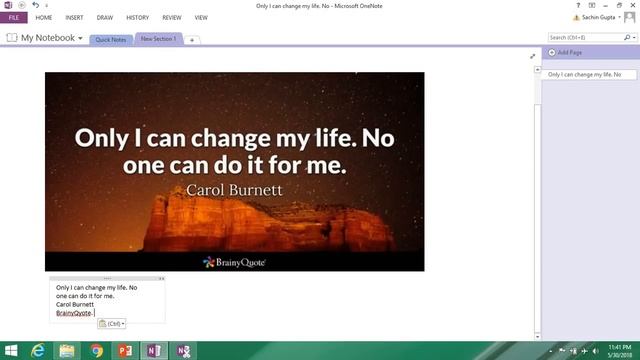640x360 pixels.
Task: Click the search magnifier icon
Action: (627, 38)
